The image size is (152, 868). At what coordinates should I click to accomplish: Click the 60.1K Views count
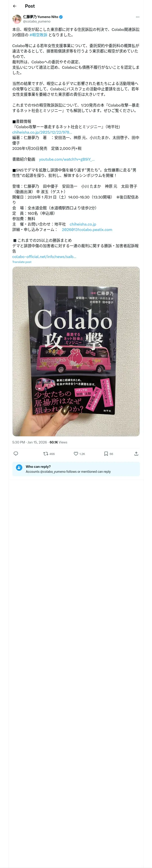[x=58, y=442]
